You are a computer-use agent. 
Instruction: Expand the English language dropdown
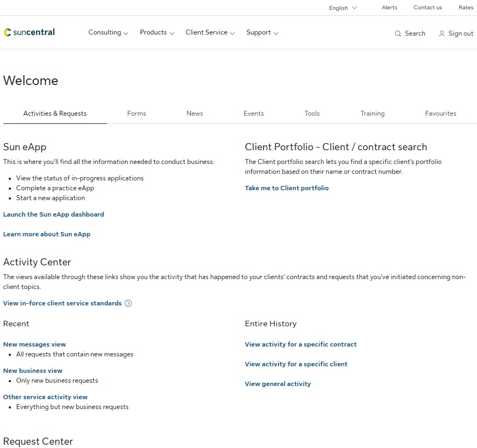click(342, 8)
